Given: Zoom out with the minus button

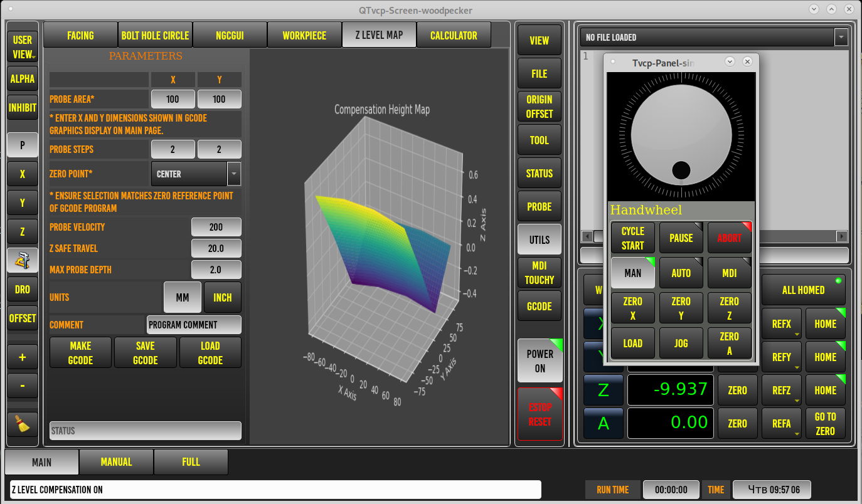Looking at the screenshot, I should coord(23,386).
